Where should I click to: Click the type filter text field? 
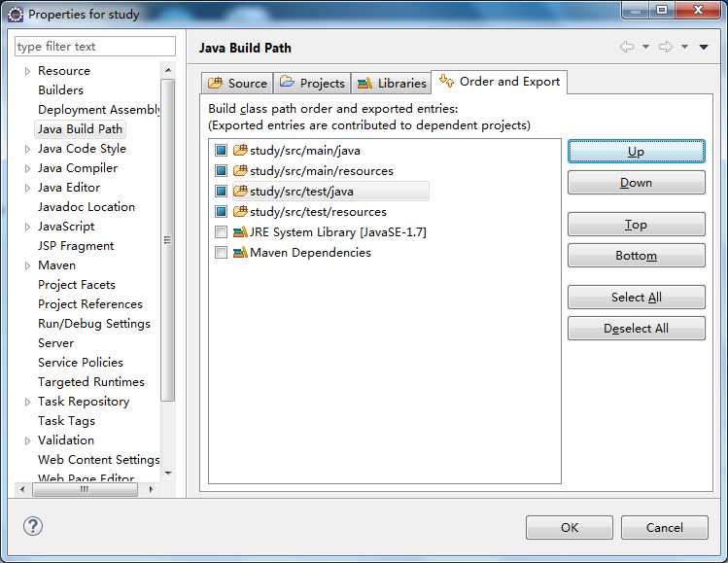[95, 47]
